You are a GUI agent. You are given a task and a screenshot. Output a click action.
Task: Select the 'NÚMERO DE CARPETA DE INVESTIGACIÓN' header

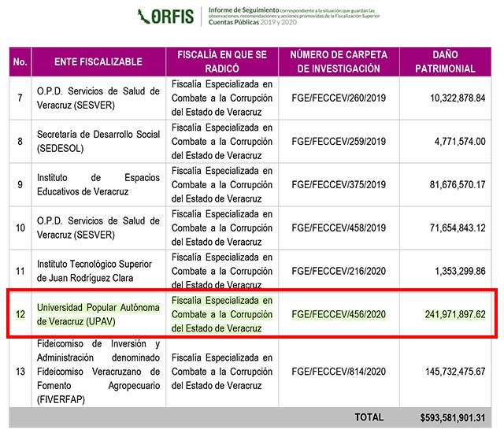(339, 61)
